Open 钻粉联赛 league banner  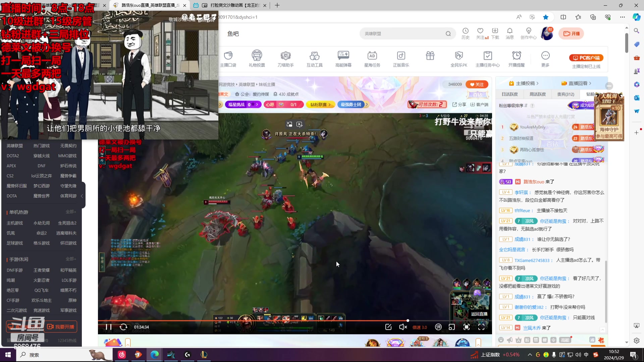pyautogui.click(x=320, y=105)
